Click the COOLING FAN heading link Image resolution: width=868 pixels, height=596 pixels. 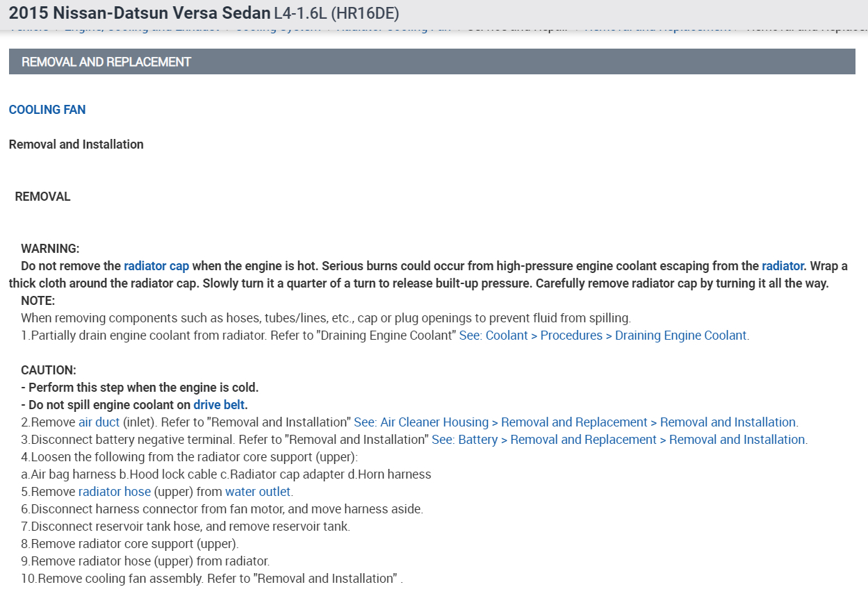click(x=47, y=110)
